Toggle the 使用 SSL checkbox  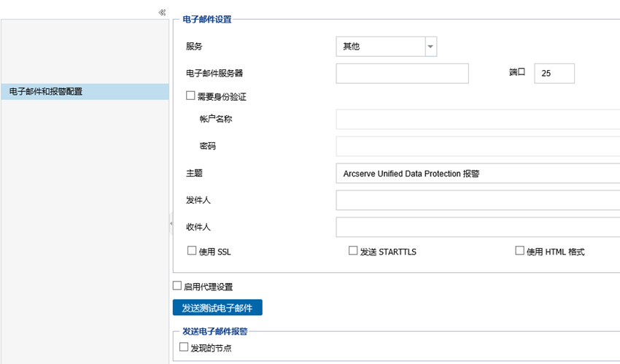192,251
